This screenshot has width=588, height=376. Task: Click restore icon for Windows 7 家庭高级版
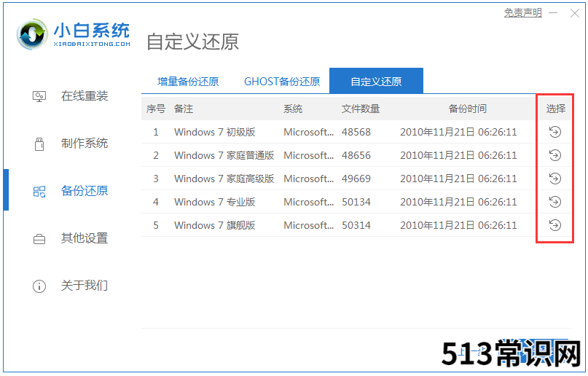(555, 179)
